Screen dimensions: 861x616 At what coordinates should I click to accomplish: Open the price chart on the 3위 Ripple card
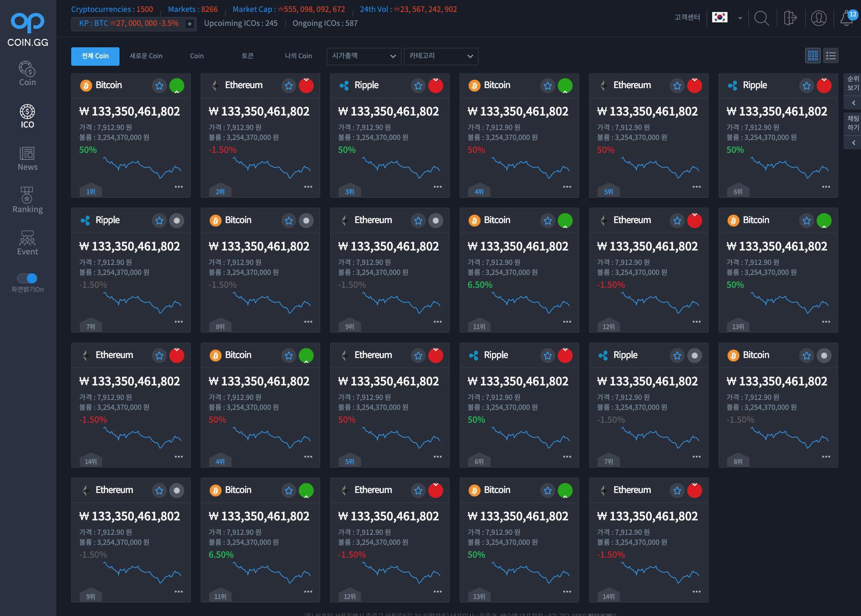pyautogui.click(x=401, y=167)
